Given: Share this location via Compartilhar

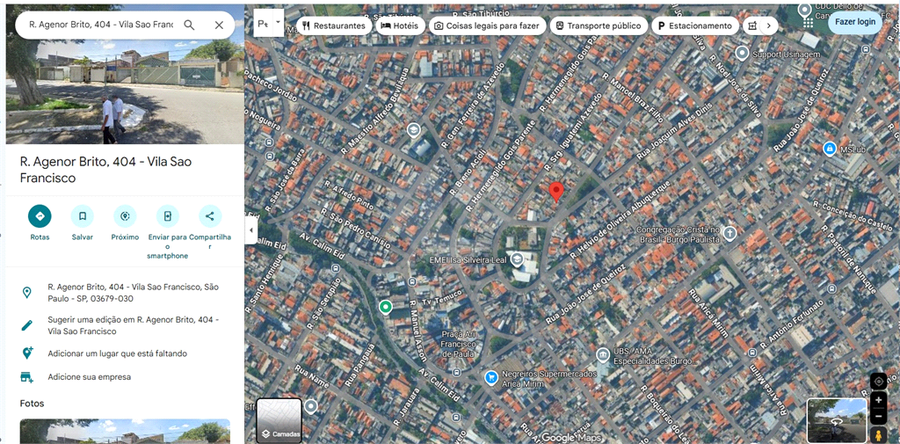Looking at the screenshot, I should click(210, 215).
